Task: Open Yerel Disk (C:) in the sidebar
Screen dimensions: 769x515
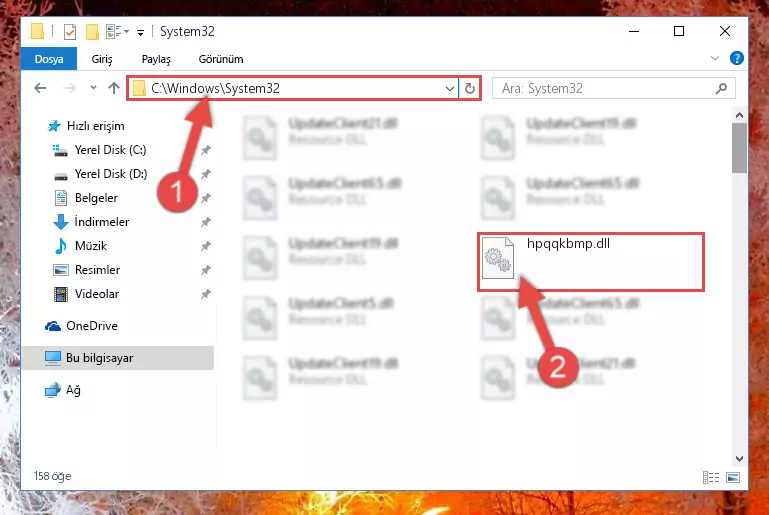Action: coord(110,150)
